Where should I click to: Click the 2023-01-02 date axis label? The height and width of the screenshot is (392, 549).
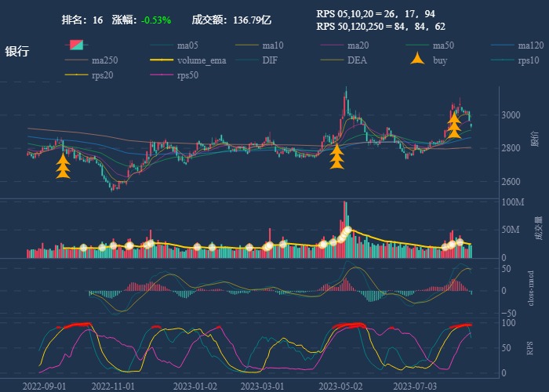click(195, 386)
